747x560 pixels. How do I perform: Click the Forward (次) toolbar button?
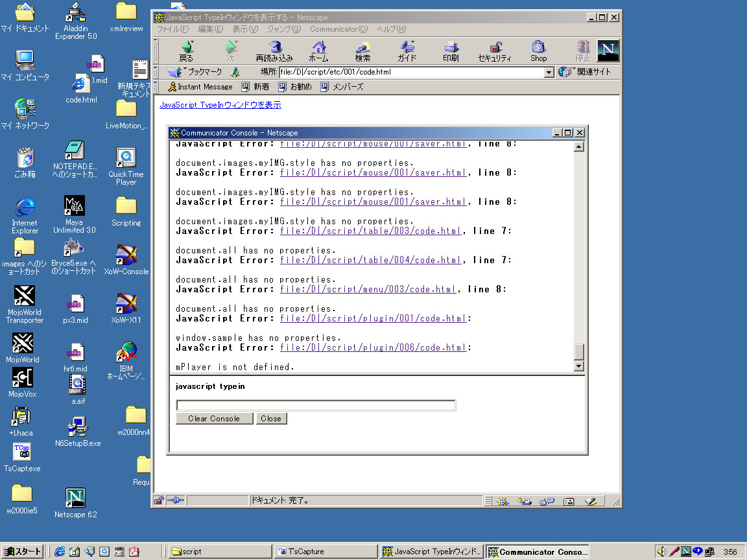pyautogui.click(x=231, y=51)
